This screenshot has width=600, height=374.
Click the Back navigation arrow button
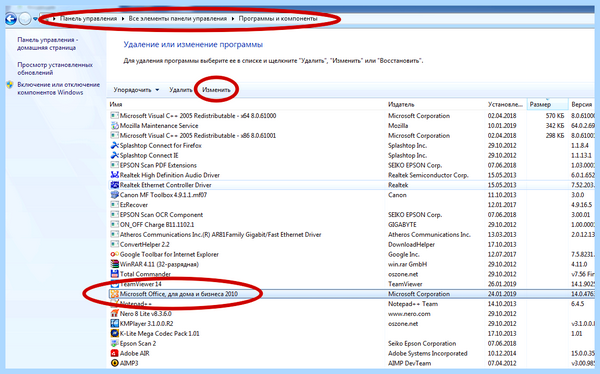coord(11,18)
